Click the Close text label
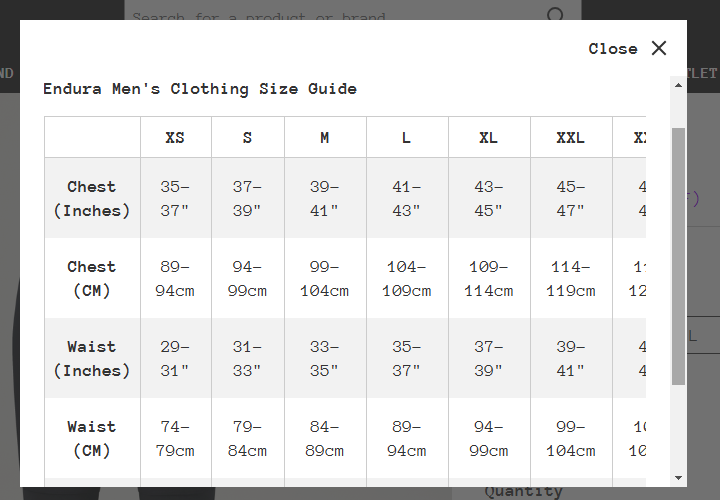 (613, 49)
